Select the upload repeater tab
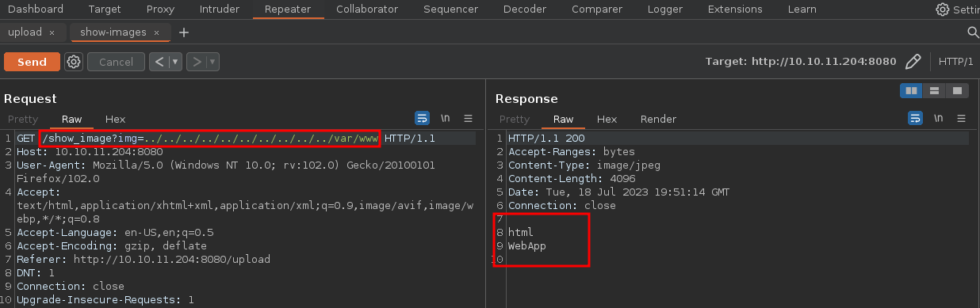Screen dimensions: 980x308 point(25,32)
